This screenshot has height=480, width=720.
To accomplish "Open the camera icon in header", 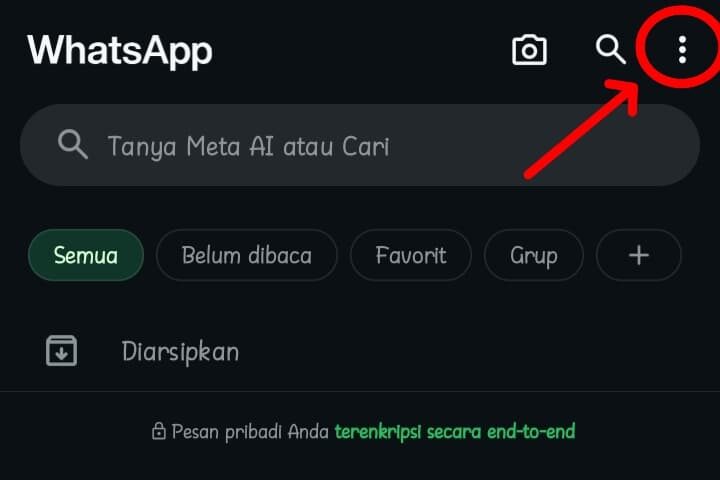I will click(x=529, y=50).
